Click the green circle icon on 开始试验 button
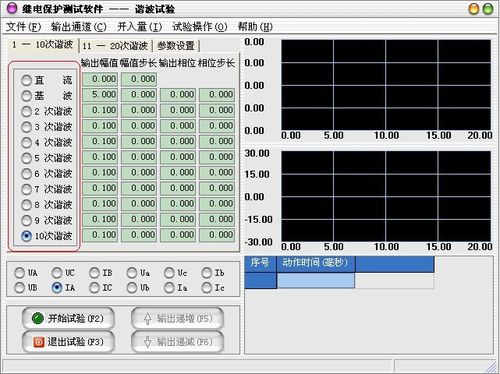Screen dimensions: 500x374 click(38, 318)
